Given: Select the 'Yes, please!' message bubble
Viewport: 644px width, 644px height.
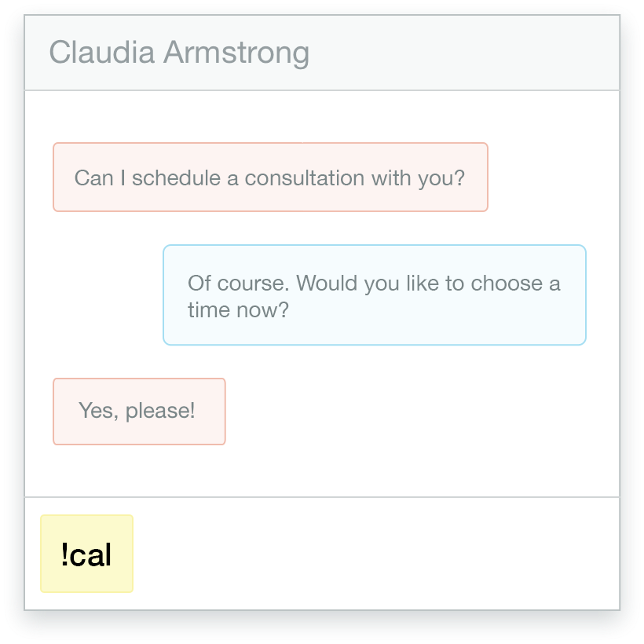Looking at the screenshot, I should 139,411.
